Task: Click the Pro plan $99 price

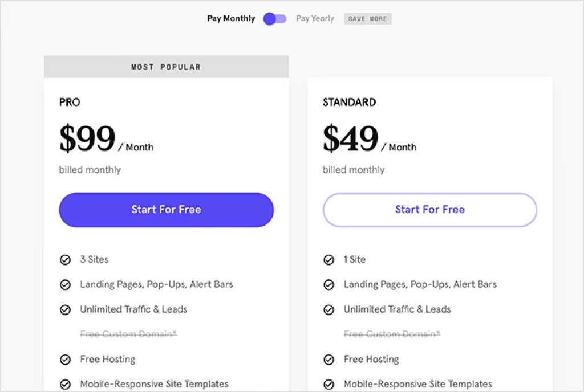Action: [87, 139]
